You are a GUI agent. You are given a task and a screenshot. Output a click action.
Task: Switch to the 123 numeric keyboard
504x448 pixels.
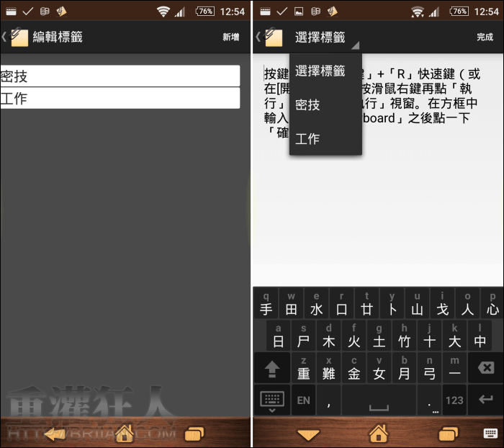[x=454, y=400]
